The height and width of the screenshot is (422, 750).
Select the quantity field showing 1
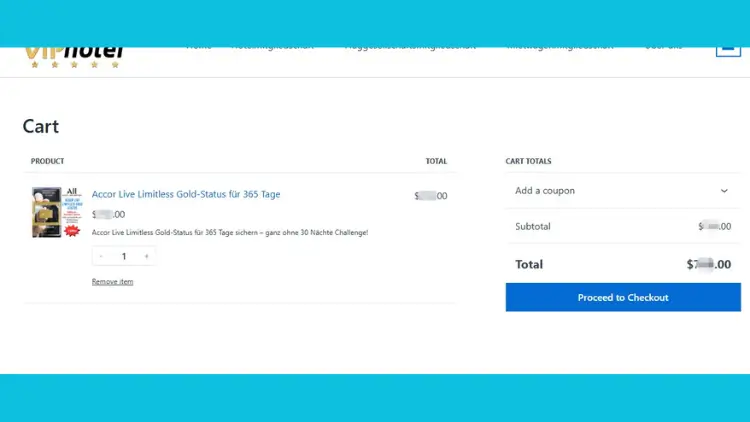coord(124,256)
